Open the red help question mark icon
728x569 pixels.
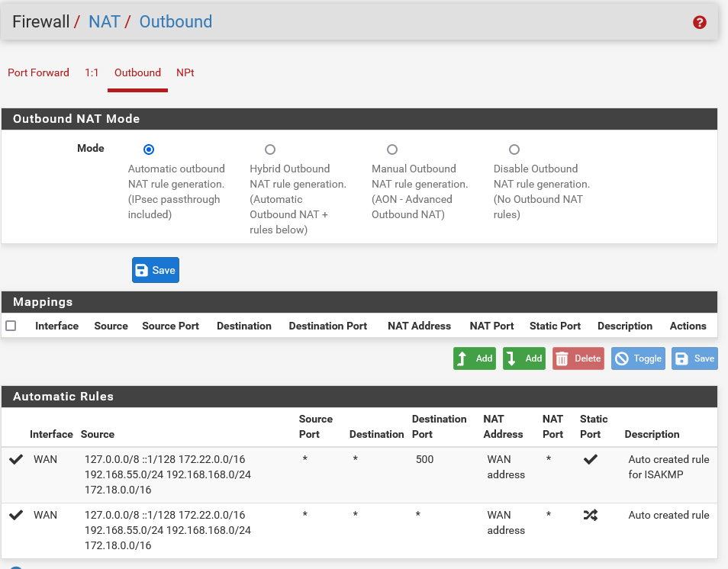[x=699, y=22]
